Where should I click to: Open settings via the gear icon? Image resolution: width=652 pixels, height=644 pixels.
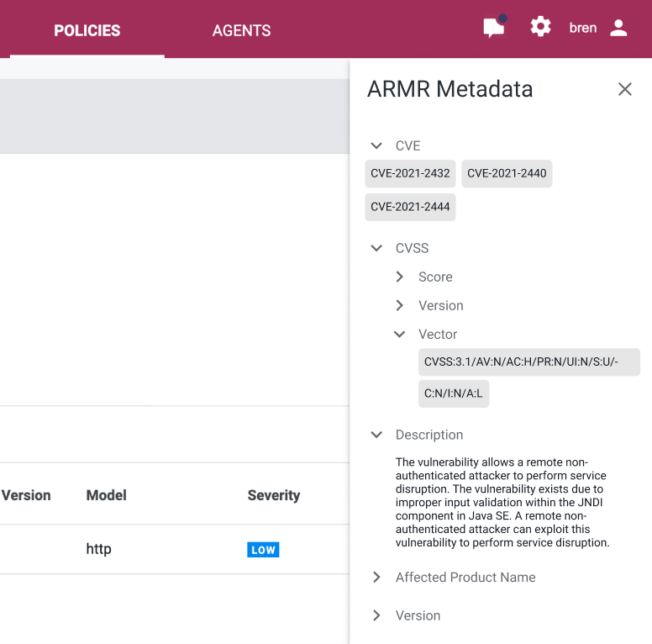click(540, 27)
